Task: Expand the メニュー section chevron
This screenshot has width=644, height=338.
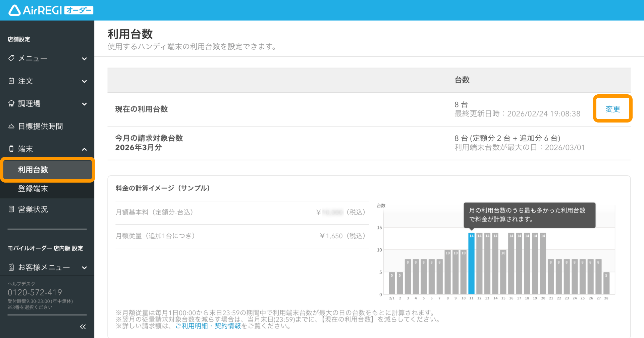Action: click(85, 59)
